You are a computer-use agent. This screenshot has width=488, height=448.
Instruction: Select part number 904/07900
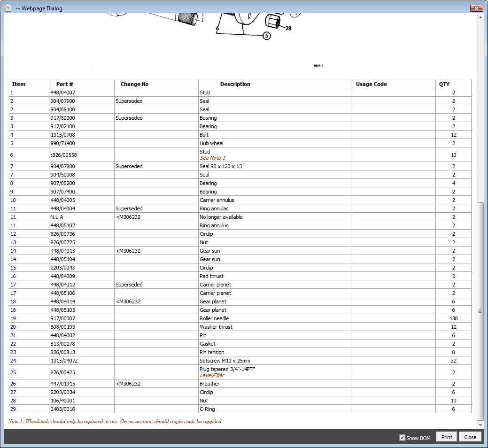point(62,101)
